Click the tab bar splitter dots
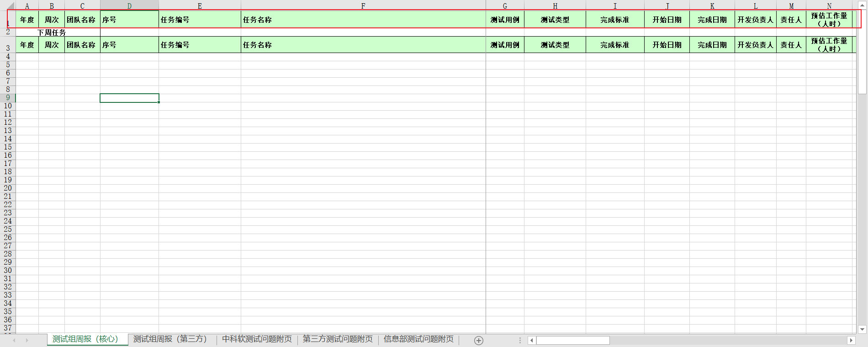The height and width of the screenshot is (347, 868). point(520,340)
